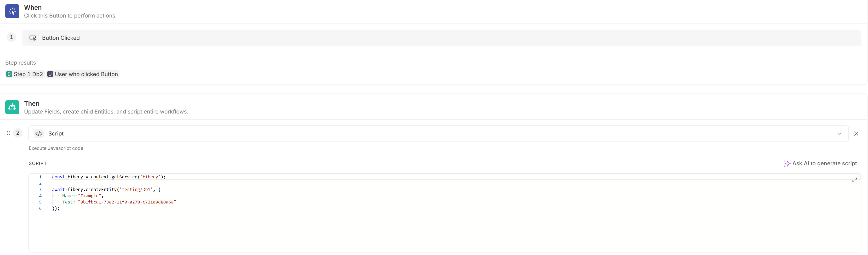Viewport: 868px width, 255px height.
Task: Click the blue When trigger icon
Action: pos(12,11)
